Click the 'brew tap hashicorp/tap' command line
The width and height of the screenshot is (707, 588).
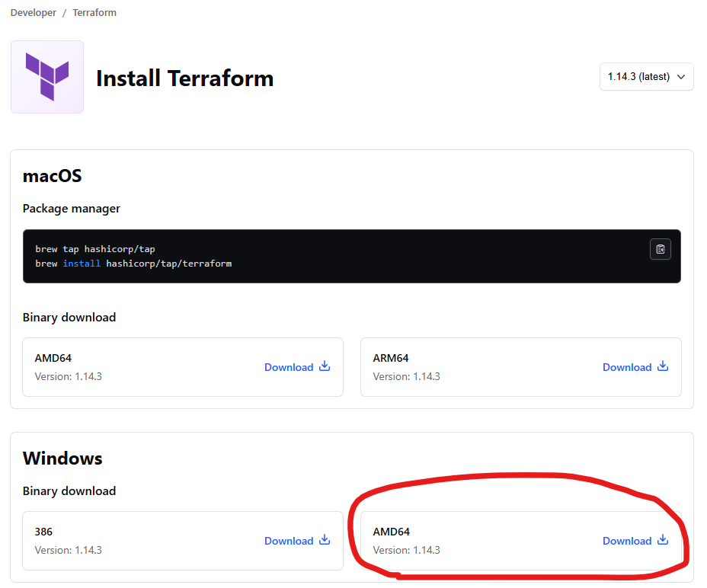click(95, 249)
